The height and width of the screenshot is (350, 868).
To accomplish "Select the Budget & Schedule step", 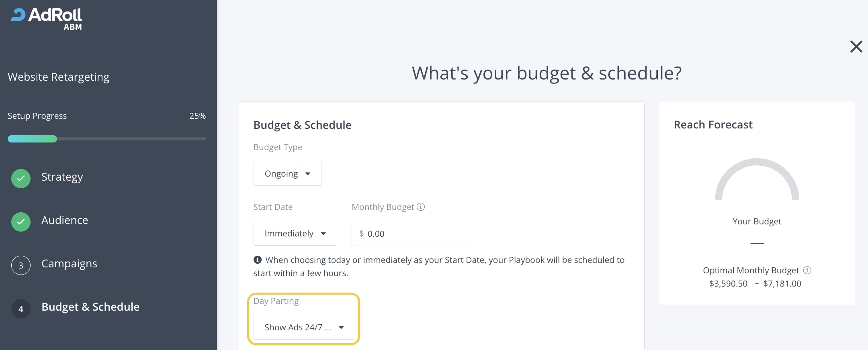I will 90,307.
